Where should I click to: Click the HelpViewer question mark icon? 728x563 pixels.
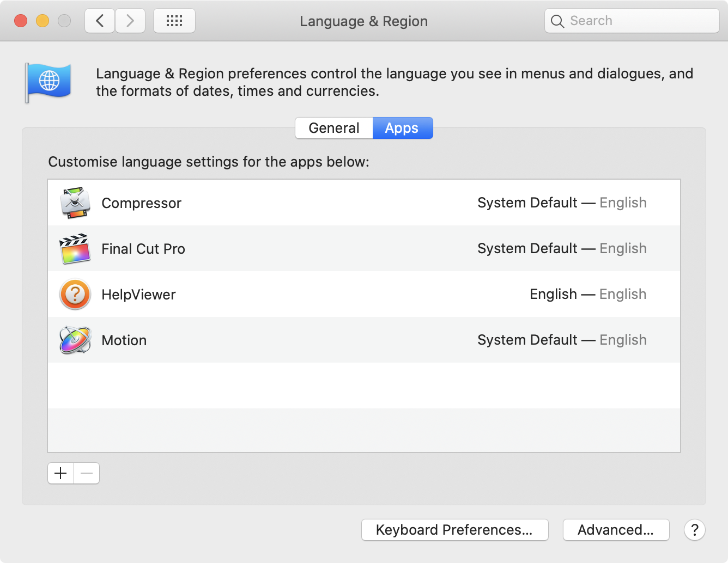(75, 295)
